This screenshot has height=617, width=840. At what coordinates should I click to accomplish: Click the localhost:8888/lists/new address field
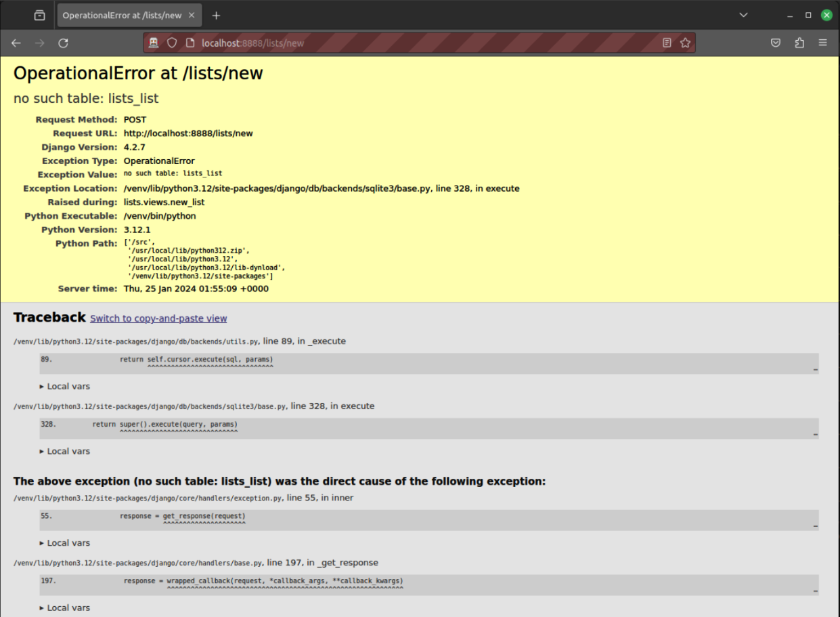click(x=406, y=43)
